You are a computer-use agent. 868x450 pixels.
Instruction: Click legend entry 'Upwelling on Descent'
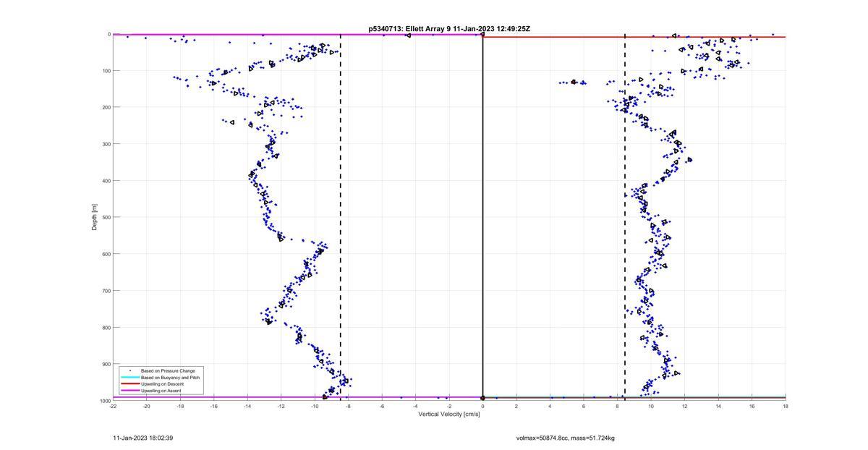coord(162,383)
